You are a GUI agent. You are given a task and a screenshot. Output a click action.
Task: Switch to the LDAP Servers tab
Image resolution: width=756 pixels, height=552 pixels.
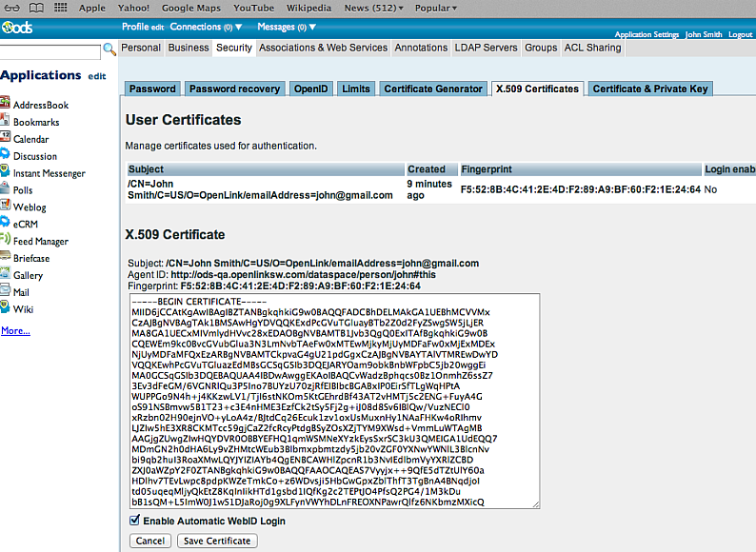pos(486,48)
